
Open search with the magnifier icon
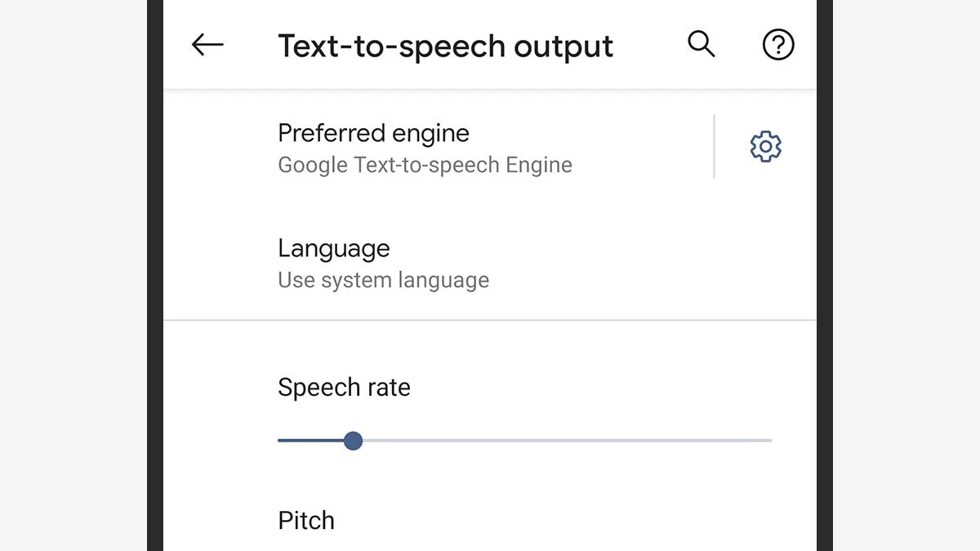(701, 44)
